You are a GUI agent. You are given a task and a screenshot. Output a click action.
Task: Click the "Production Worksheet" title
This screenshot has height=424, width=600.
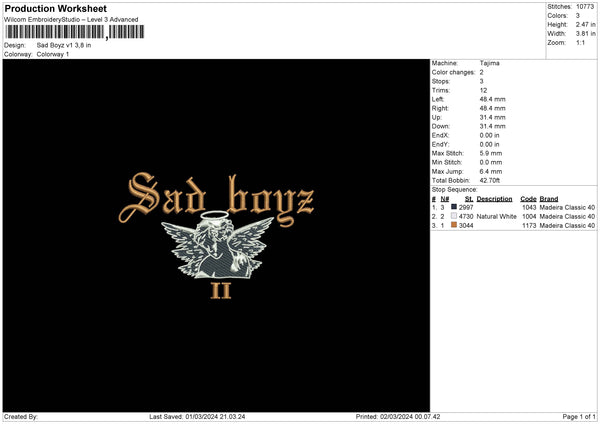55,8
